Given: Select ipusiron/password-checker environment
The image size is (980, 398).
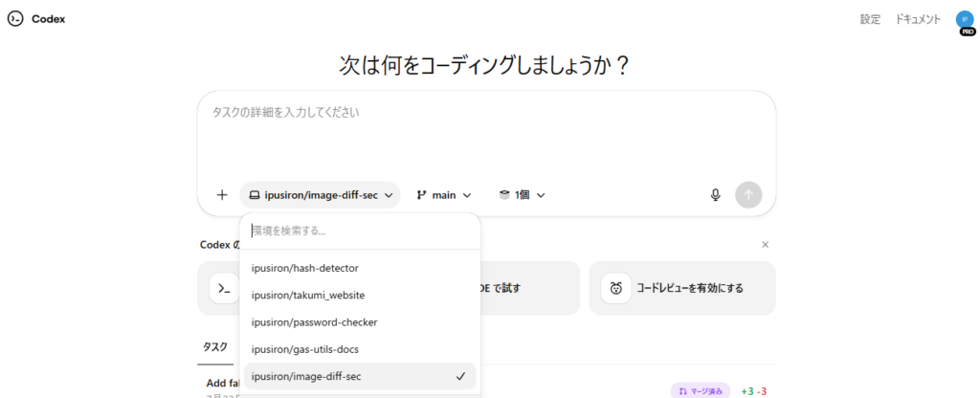Looking at the screenshot, I should click(x=314, y=322).
